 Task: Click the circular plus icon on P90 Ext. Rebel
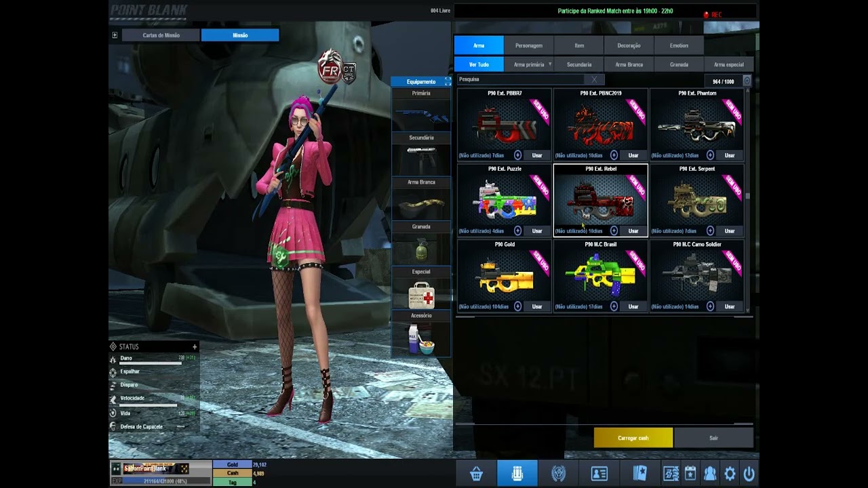coord(614,231)
